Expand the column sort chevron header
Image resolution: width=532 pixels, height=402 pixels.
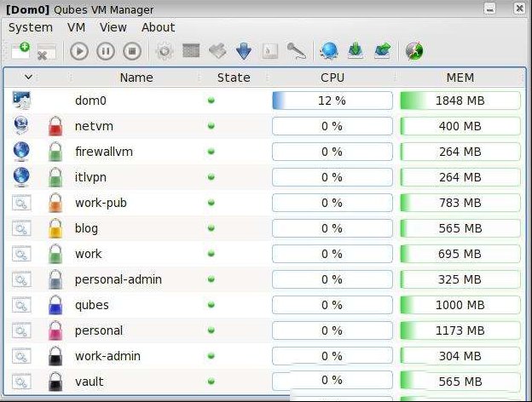(x=28, y=78)
